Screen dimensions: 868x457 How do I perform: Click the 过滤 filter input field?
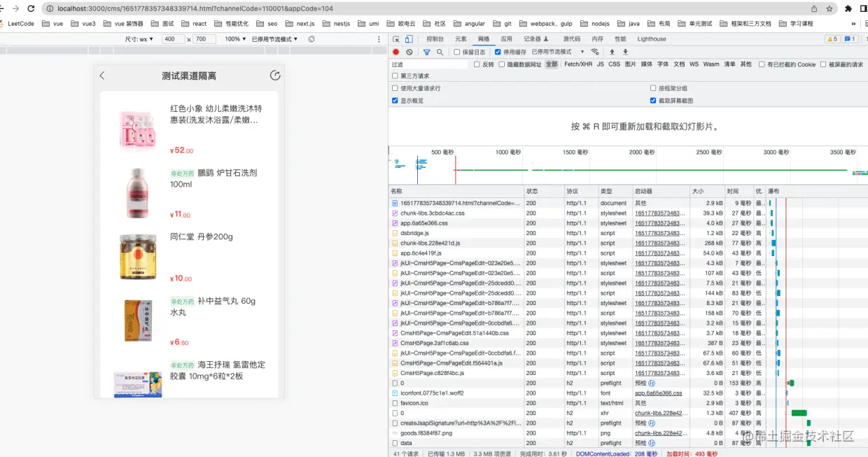(x=428, y=64)
